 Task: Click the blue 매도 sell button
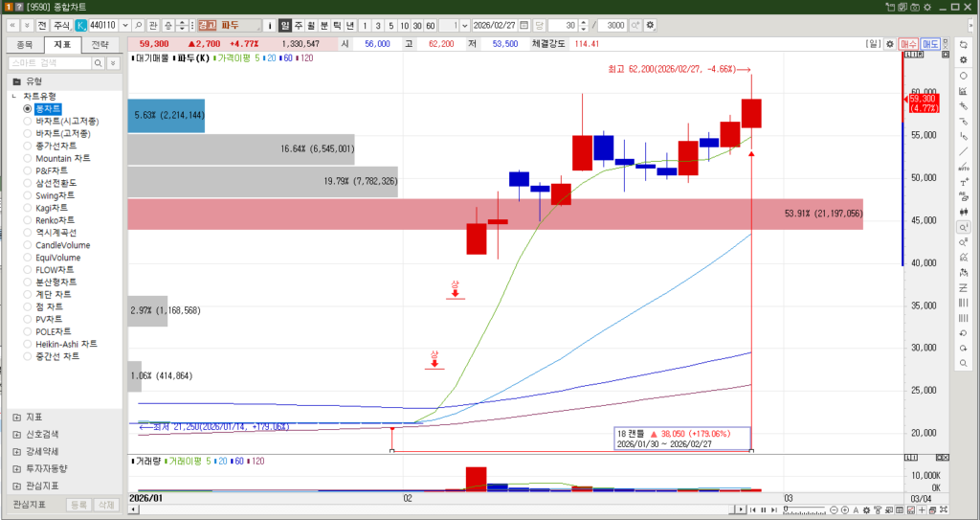(x=930, y=44)
